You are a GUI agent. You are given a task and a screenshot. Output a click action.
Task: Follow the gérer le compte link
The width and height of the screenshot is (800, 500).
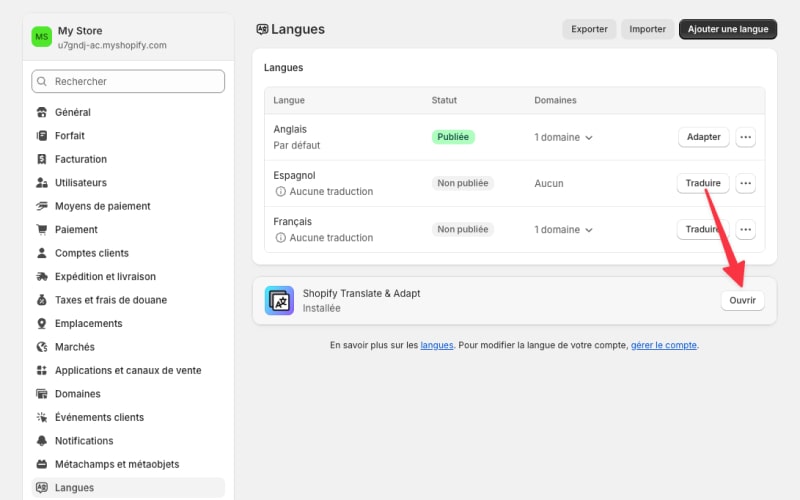point(664,345)
